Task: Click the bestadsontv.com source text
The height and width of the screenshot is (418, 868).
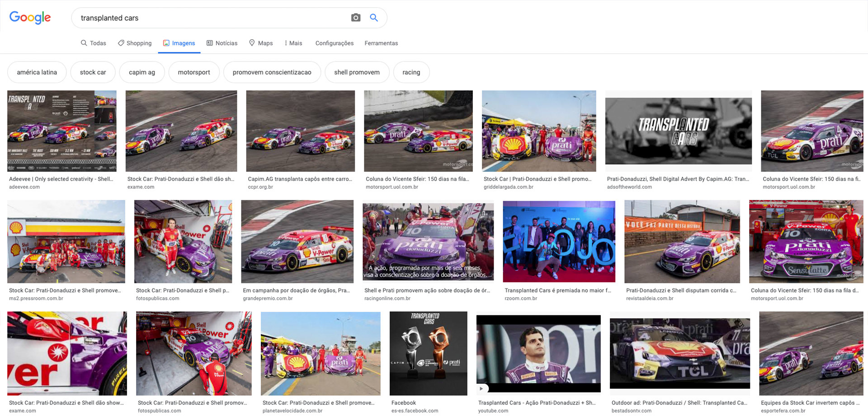Action: click(632, 411)
